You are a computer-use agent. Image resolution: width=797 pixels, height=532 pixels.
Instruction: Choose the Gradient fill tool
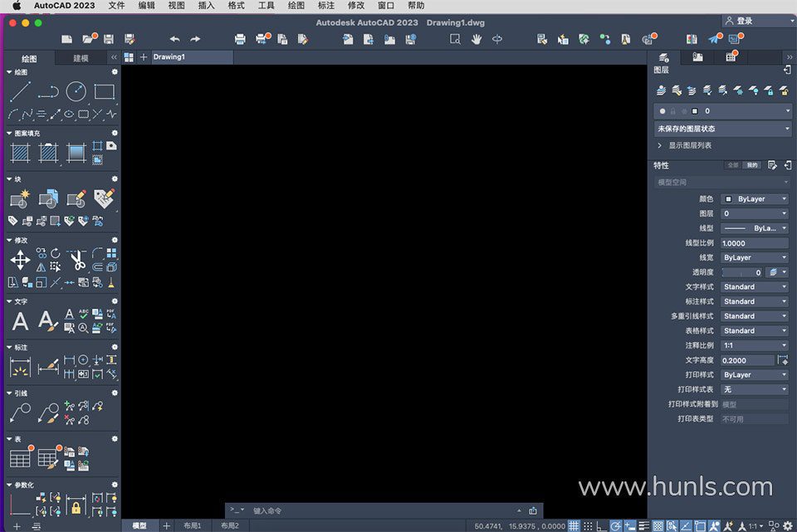76,153
